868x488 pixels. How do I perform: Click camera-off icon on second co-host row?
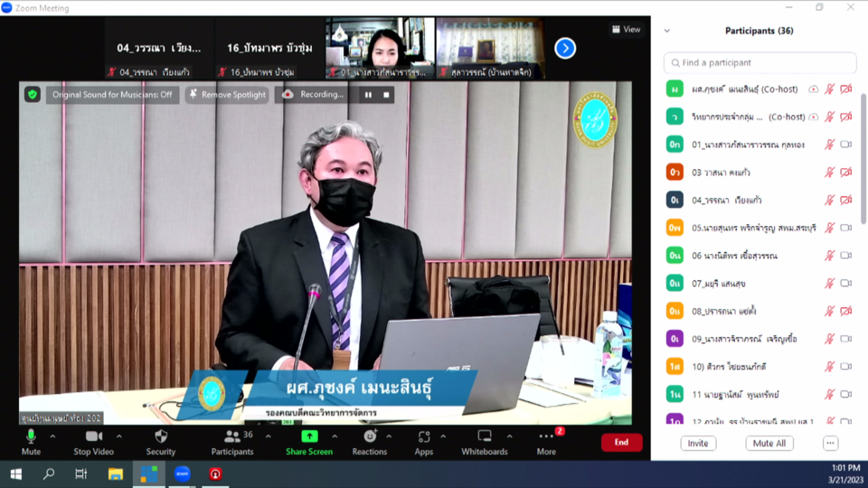[846, 117]
